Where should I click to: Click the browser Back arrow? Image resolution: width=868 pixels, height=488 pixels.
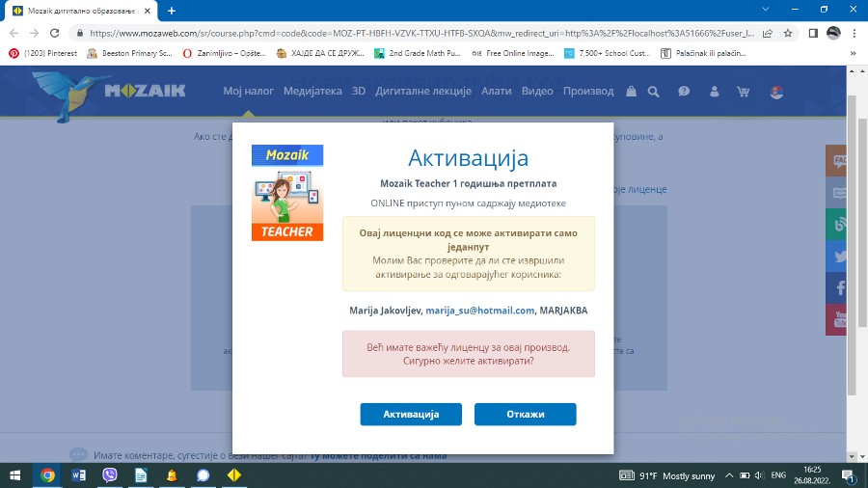(14, 33)
